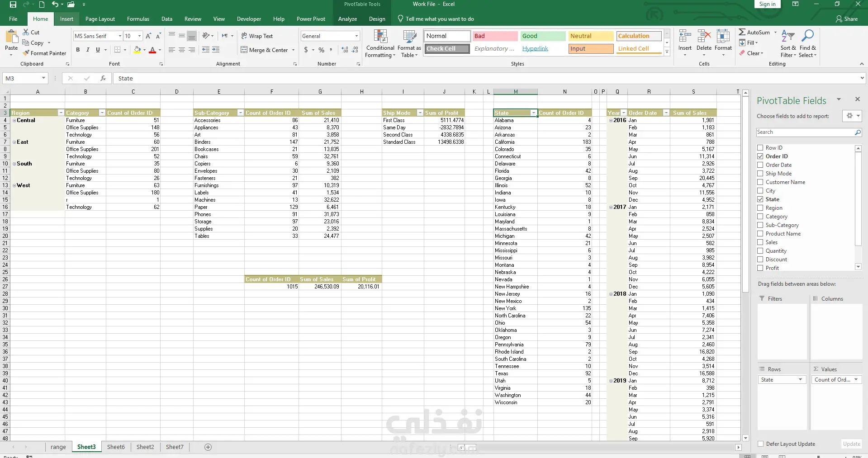Click the new sheet plus button
The height and width of the screenshot is (458, 868).
pyautogui.click(x=208, y=447)
